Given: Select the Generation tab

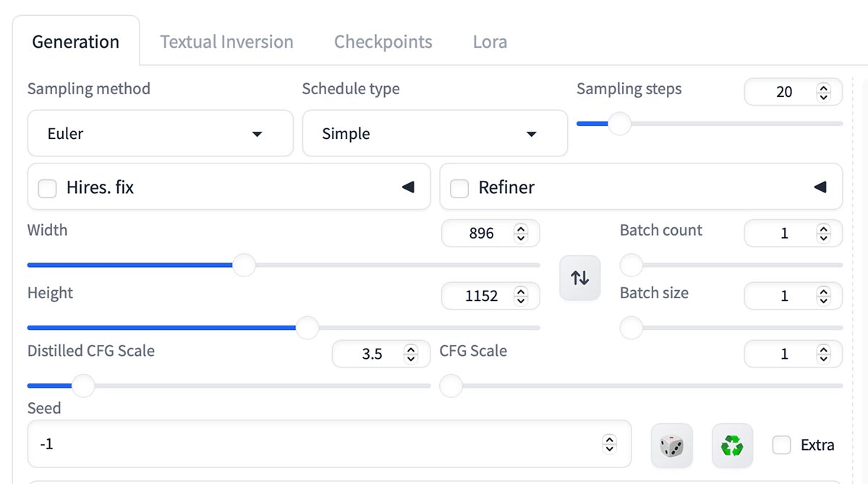Looking at the screenshot, I should (x=76, y=42).
